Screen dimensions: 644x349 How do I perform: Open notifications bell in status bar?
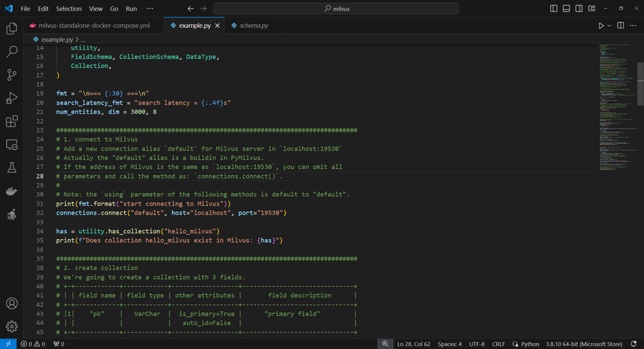[633, 344]
